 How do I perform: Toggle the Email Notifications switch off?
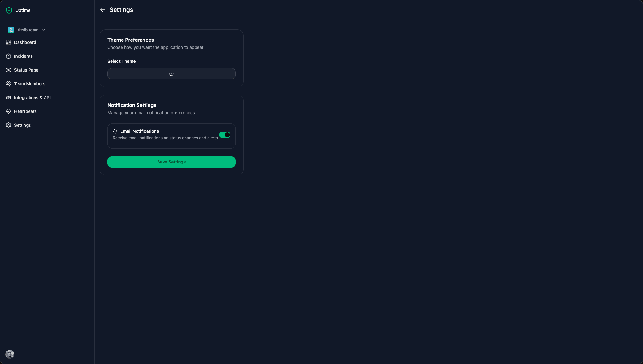225,135
